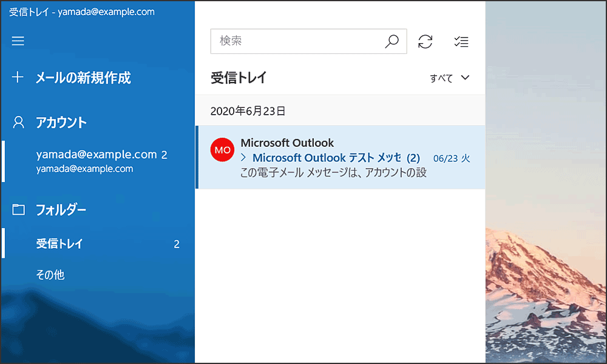Click the unread count 2 beside 受信トレイ
Screen dimensions: 607x364
177,244
